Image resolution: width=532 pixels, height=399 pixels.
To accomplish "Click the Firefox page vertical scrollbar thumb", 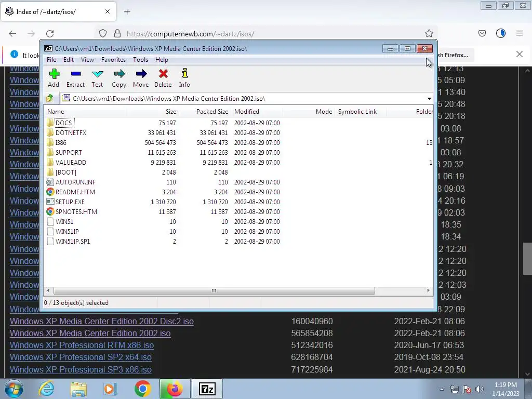I will [x=527, y=259].
